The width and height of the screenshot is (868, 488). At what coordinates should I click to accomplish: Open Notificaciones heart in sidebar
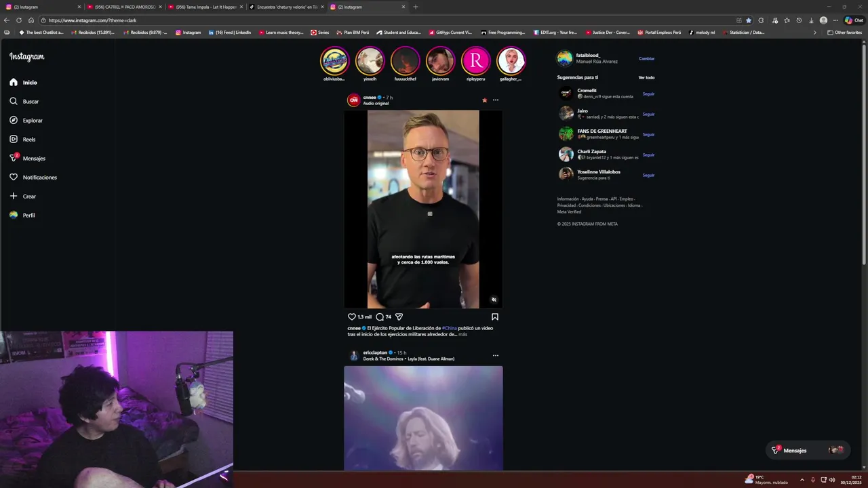(33, 177)
